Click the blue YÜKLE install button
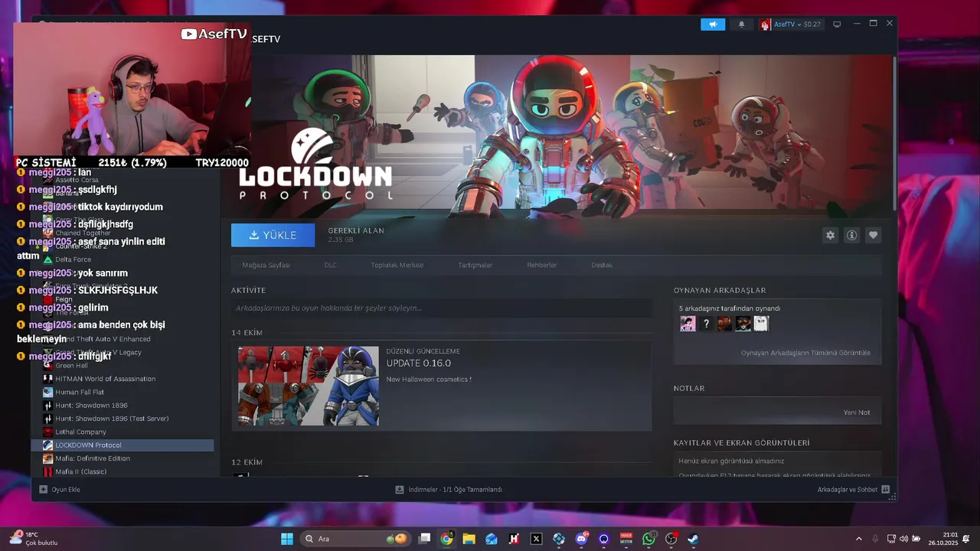 [x=273, y=235]
